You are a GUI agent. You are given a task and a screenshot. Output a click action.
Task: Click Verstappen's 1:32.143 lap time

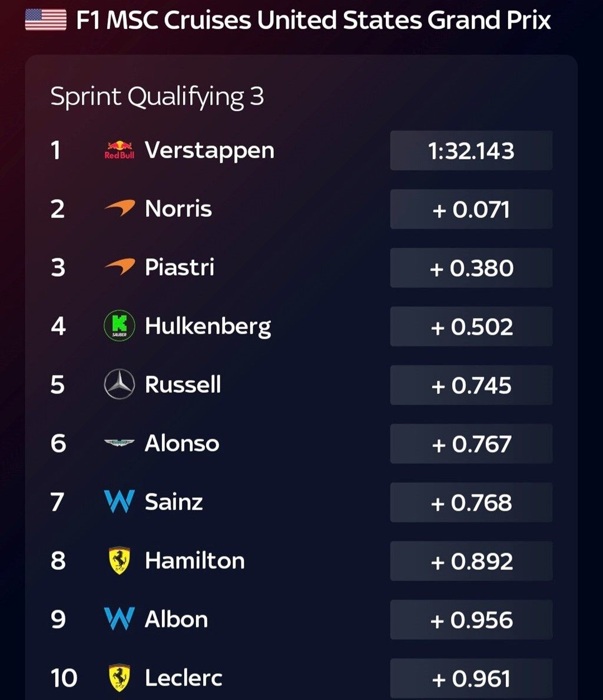(471, 151)
